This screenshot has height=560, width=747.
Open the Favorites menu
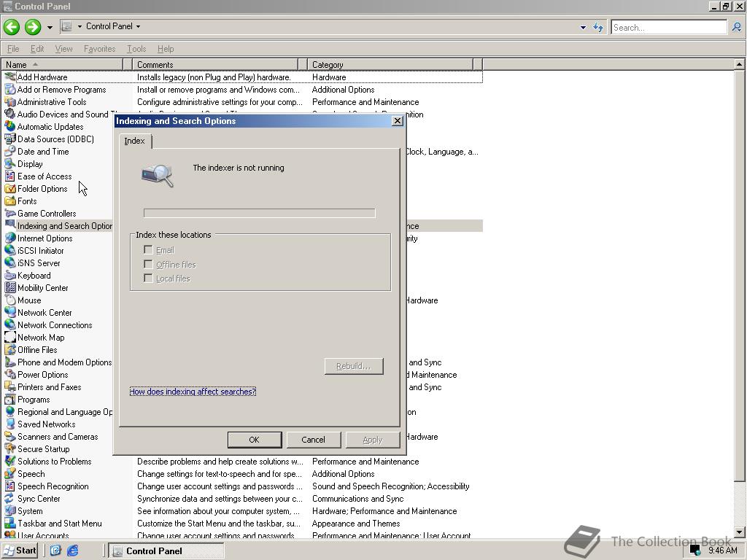pyautogui.click(x=99, y=49)
